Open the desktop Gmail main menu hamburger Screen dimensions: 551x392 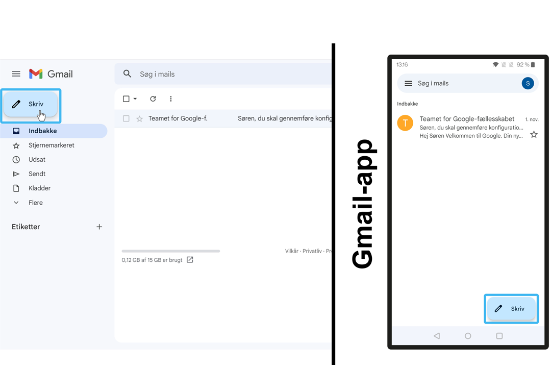coord(16,74)
